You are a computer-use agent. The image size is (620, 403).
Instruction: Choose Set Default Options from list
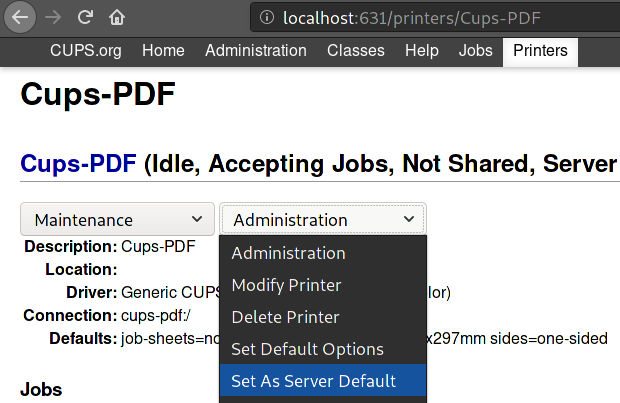[x=323, y=349]
